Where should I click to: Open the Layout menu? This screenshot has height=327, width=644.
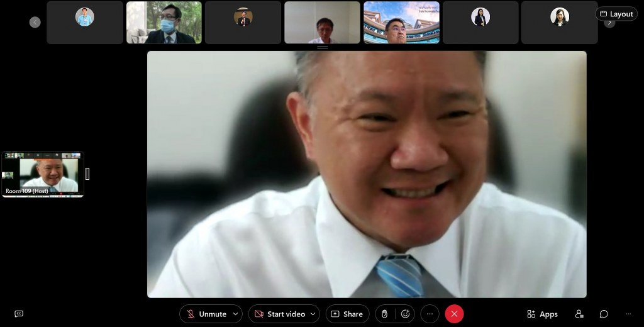(x=616, y=14)
